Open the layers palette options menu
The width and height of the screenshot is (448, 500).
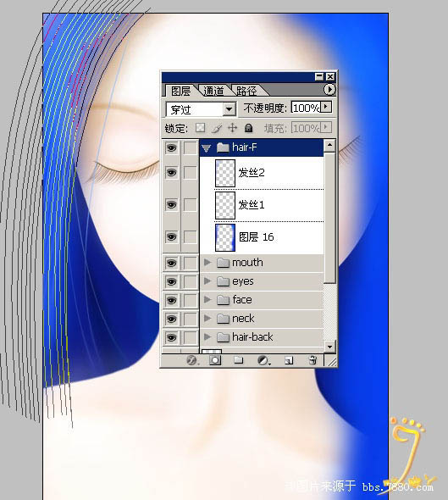point(329,90)
